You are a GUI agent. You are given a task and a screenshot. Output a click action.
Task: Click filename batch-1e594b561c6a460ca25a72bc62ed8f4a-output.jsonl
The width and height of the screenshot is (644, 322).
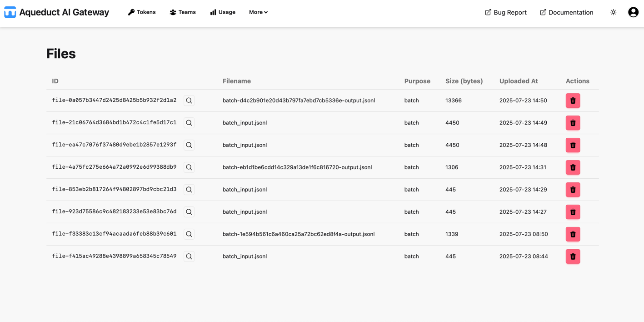point(299,234)
